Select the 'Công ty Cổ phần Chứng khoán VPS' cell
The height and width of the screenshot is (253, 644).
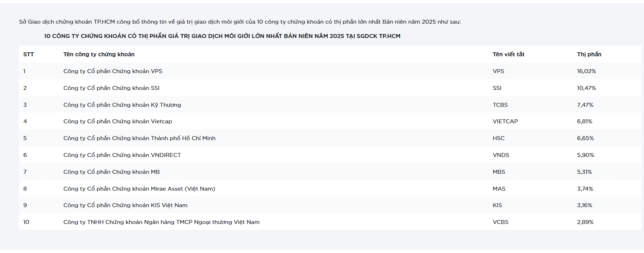pos(113,71)
